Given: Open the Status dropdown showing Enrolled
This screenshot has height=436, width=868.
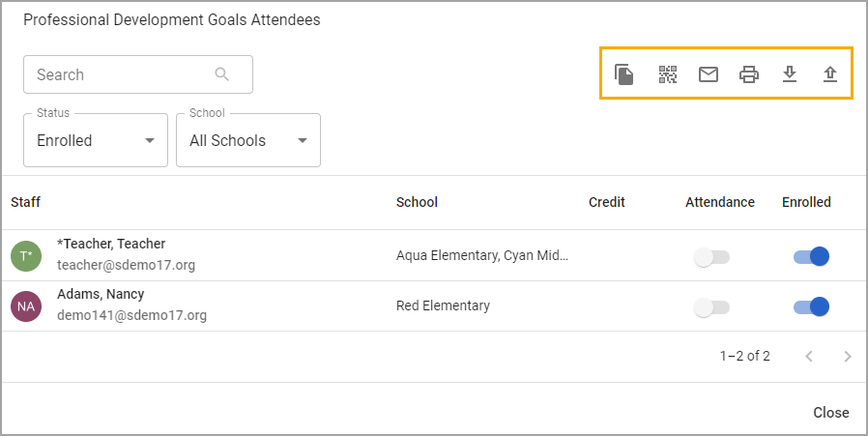Looking at the screenshot, I should [96, 140].
